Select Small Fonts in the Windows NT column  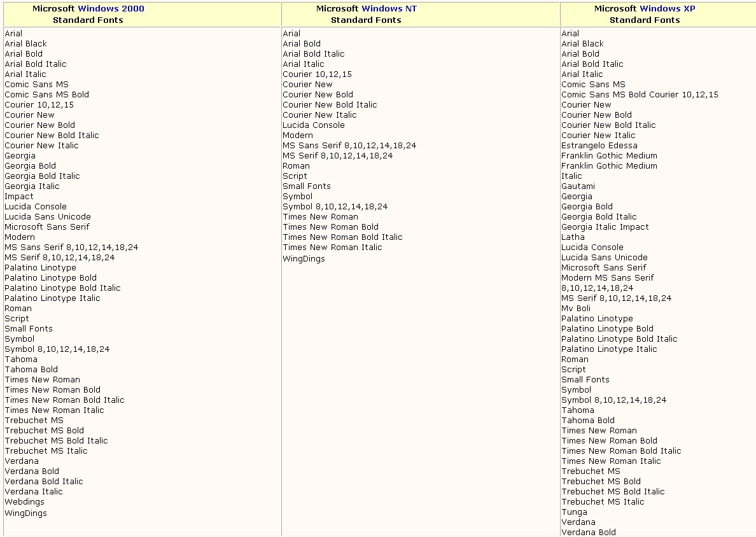(x=307, y=186)
